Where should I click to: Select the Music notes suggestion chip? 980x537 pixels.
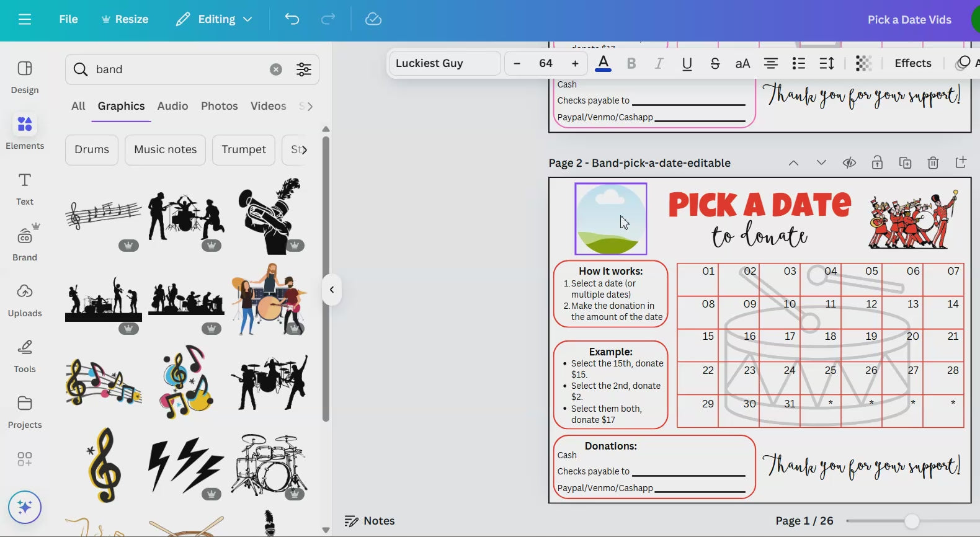(165, 149)
